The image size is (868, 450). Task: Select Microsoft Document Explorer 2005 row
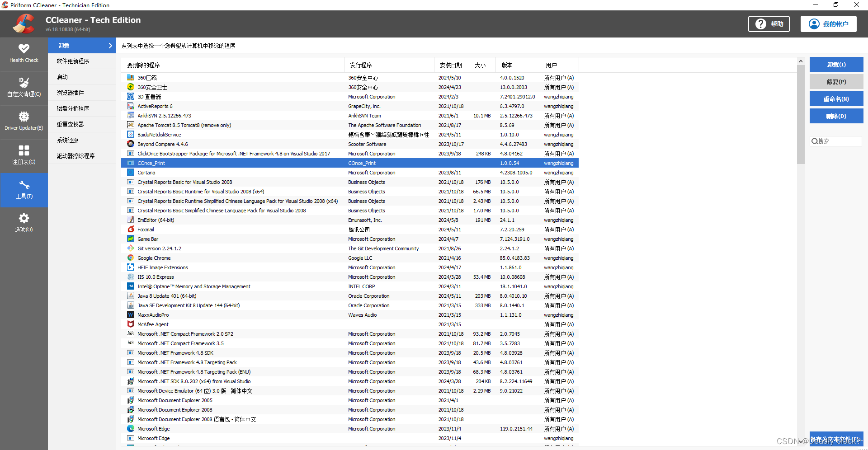point(350,400)
